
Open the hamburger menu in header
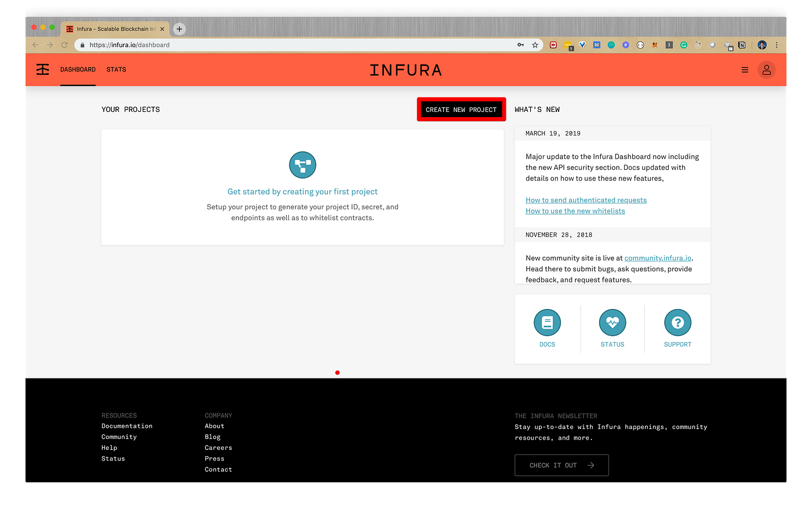pos(745,70)
